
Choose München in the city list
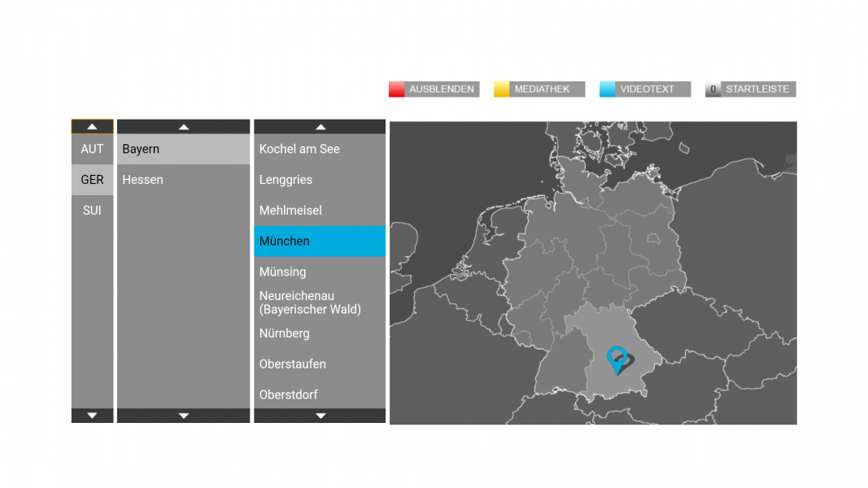[319, 241]
